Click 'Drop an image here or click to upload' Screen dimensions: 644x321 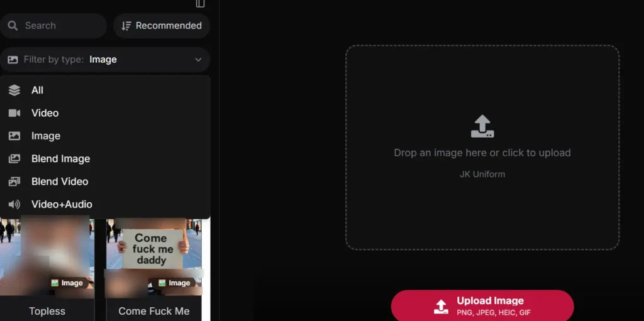coord(482,153)
